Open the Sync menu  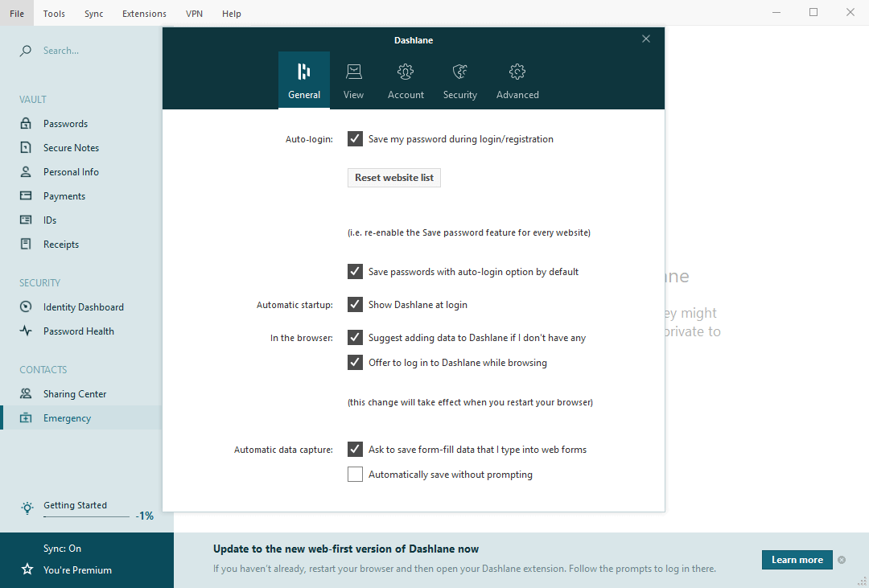[93, 14]
